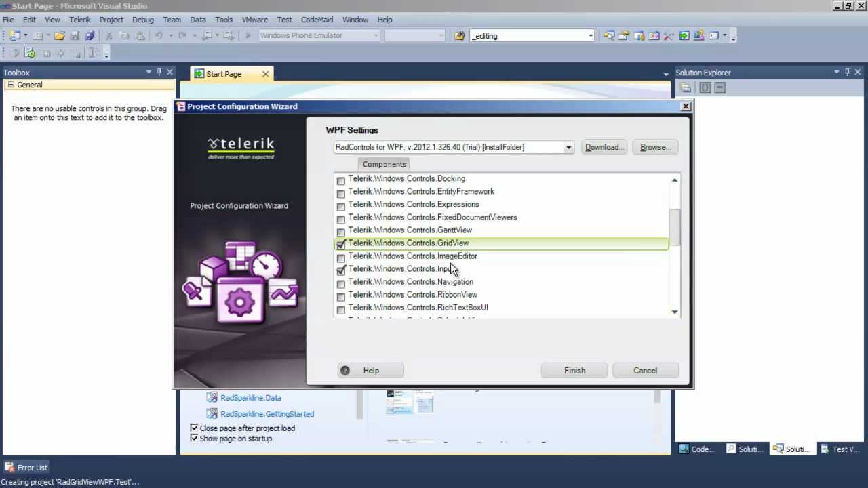Check Telerik.Windows.Controls.EntityFramework checkbox
The image size is (868, 488).
click(341, 194)
